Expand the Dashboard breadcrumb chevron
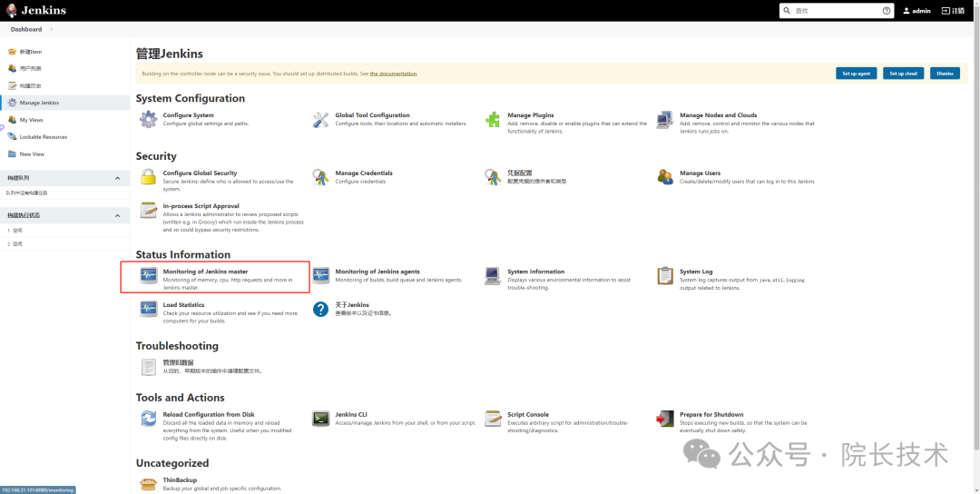The image size is (980, 494). tap(49, 30)
